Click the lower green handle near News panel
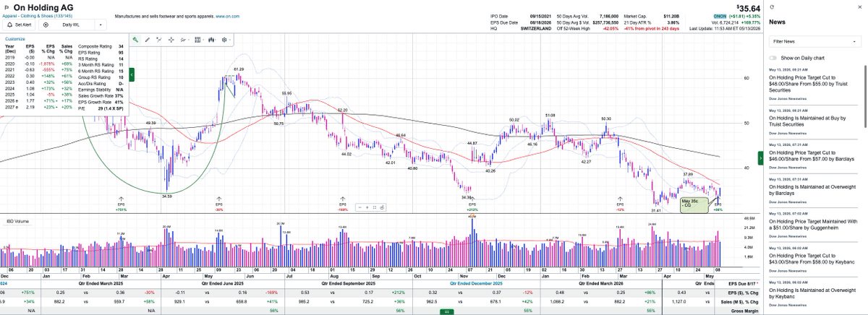 761,157
